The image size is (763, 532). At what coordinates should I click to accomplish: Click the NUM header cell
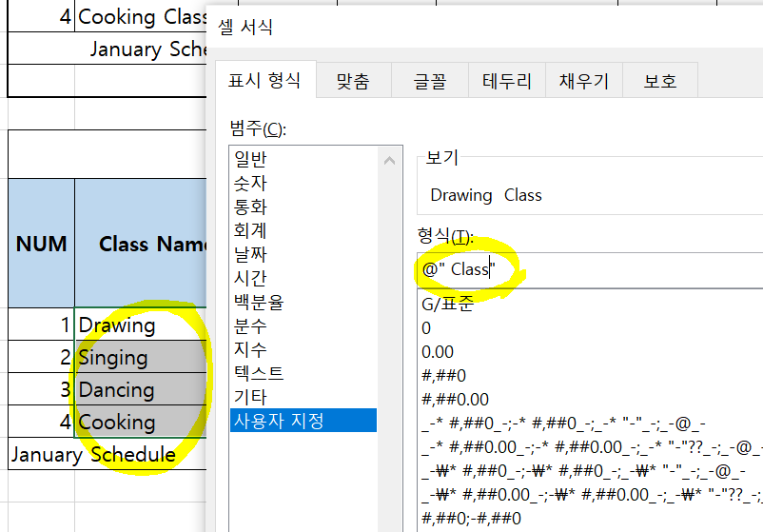41,244
